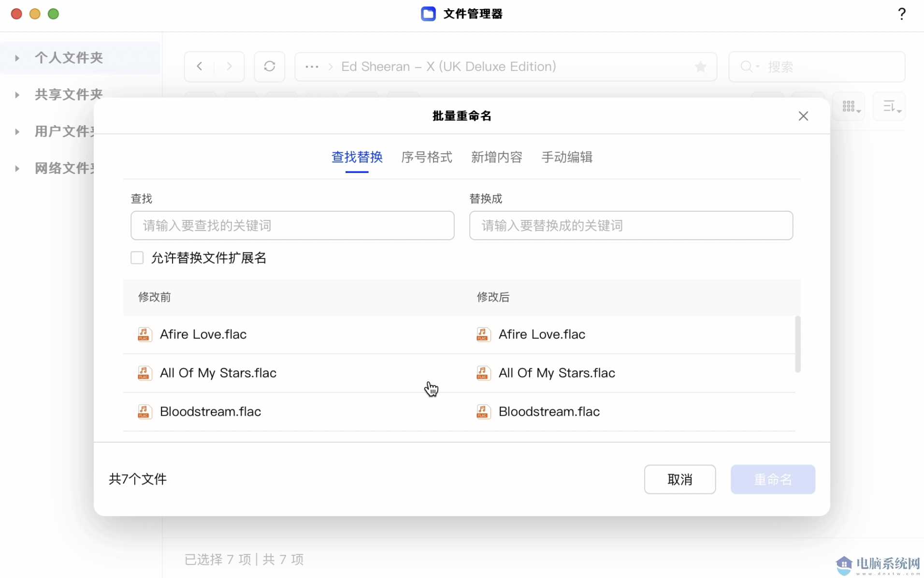924x578 pixels.
Task: Go forward with the right arrow
Action: pos(229,66)
